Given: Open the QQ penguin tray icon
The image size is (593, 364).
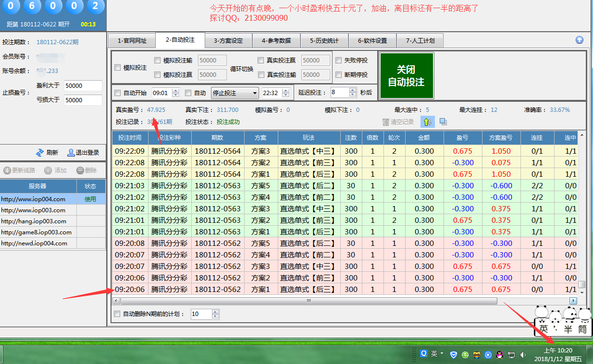Looking at the screenshot, I should click(499, 355).
